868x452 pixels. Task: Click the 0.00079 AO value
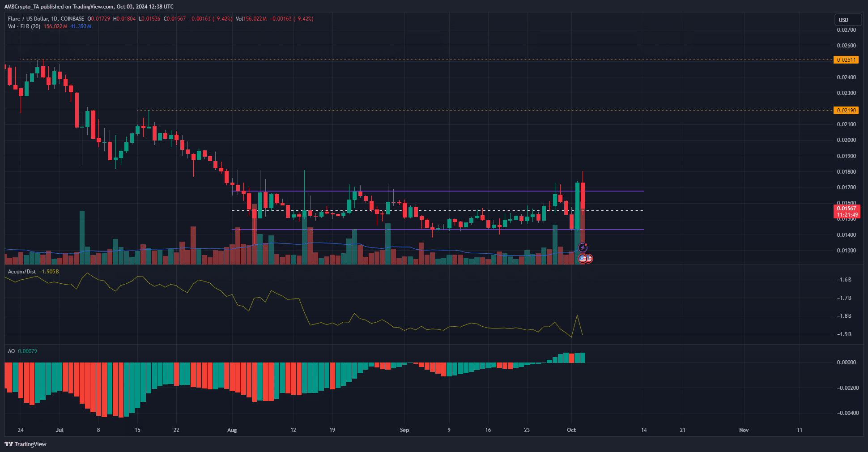pyautogui.click(x=27, y=351)
